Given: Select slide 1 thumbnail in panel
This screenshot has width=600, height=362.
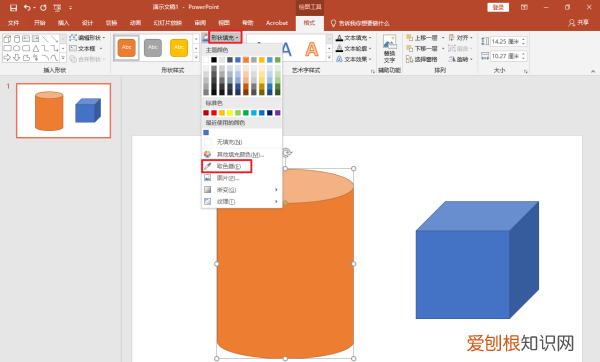Looking at the screenshot, I should pos(64,111).
